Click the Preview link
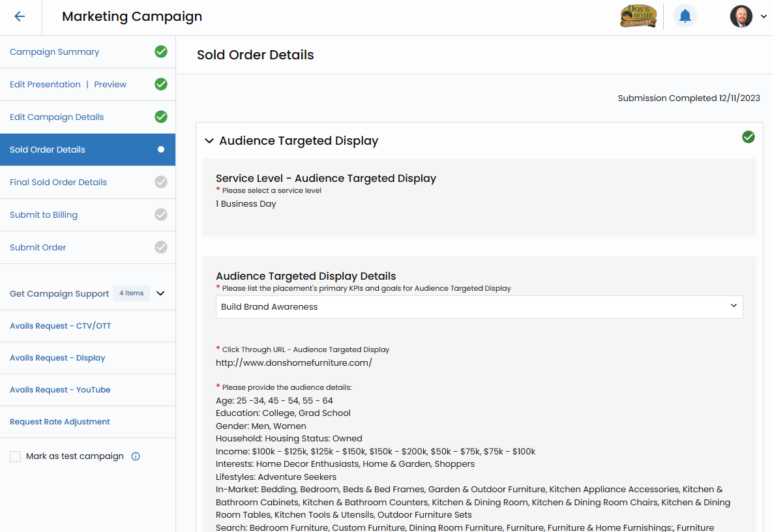Image resolution: width=772 pixels, height=532 pixels. pos(110,84)
